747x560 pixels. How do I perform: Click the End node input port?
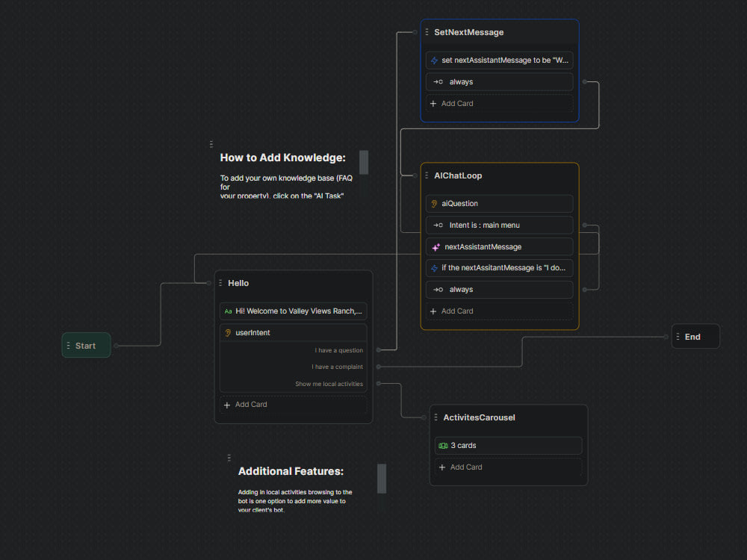pyautogui.click(x=666, y=337)
